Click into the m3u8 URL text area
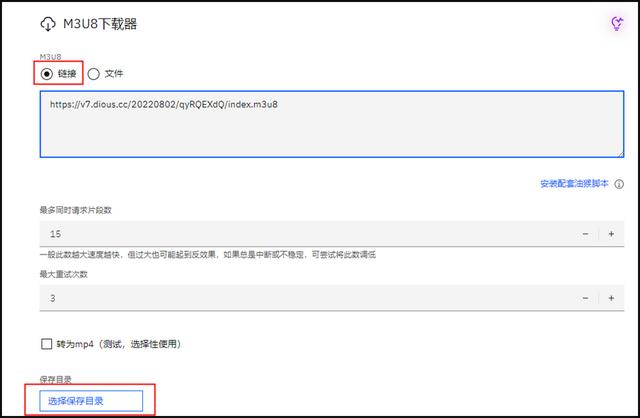640x418 pixels. (x=330, y=125)
